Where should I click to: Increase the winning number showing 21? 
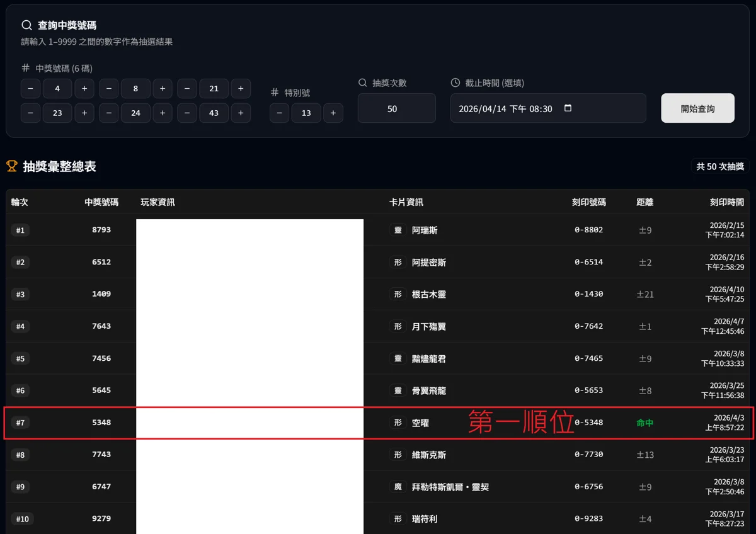241,89
